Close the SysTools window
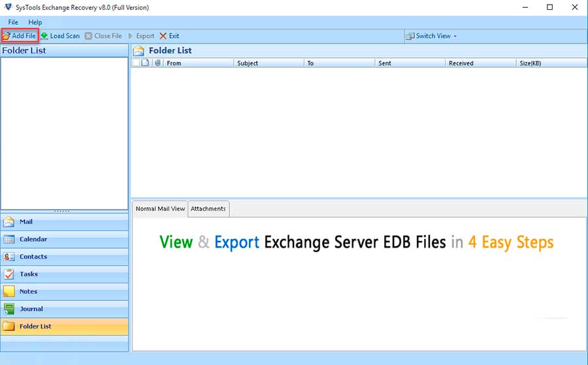 pyautogui.click(x=574, y=7)
